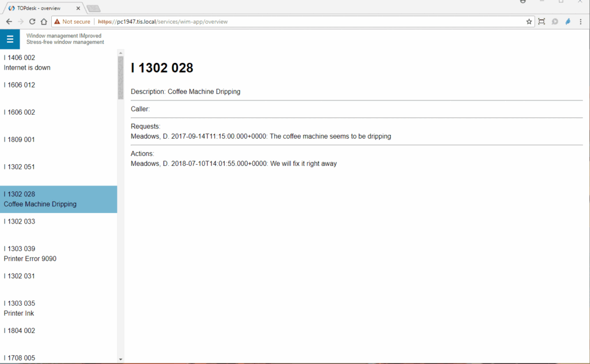Select incident I 1303 035 Printer Ink
This screenshot has width=590, height=364.
point(58,308)
